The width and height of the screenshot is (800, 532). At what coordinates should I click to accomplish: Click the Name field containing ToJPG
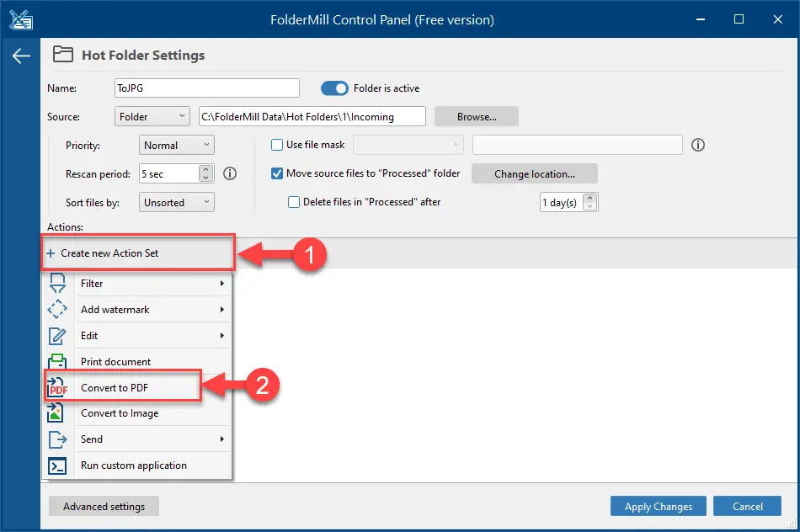click(x=207, y=88)
